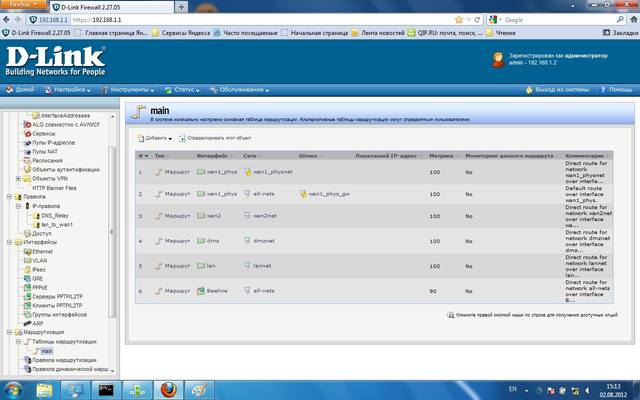Click the Пулы IP-адресов icon
This screenshot has width=640, height=400.
[x=27, y=142]
